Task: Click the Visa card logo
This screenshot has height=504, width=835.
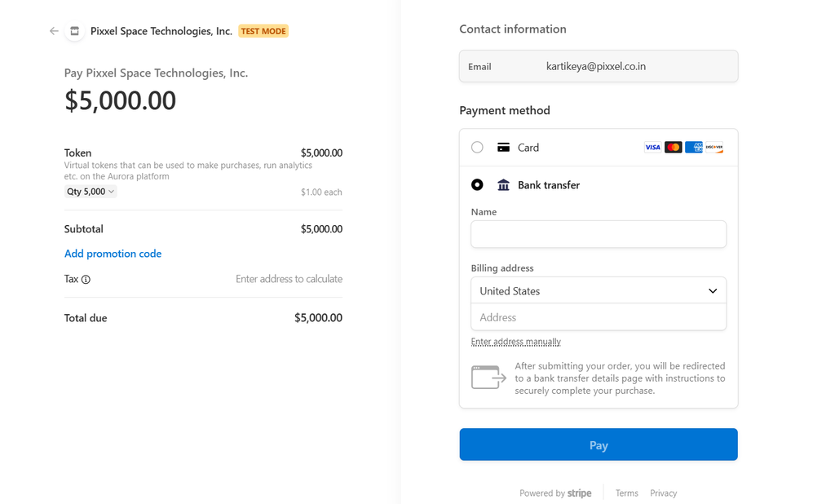Action: [652, 148]
